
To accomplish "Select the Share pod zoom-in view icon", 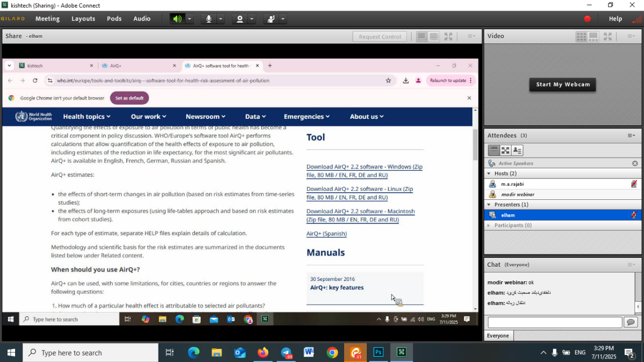I will click(x=434, y=36).
